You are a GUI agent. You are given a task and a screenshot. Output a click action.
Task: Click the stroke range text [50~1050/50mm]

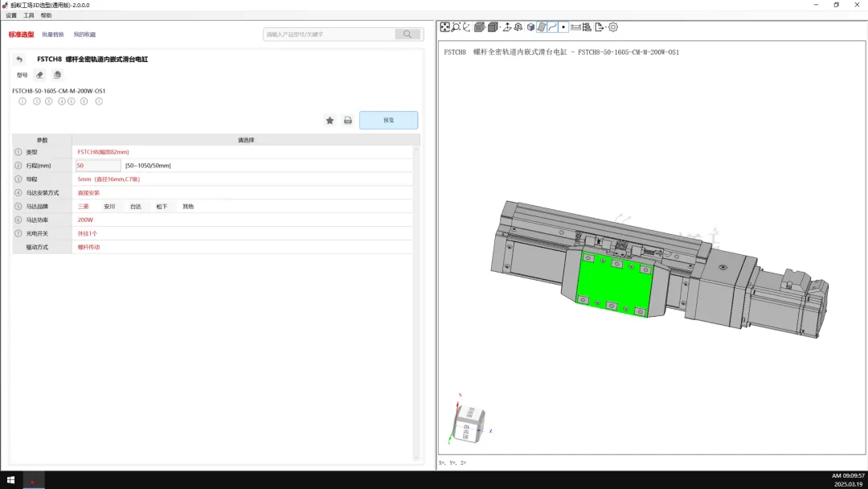[x=148, y=166]
